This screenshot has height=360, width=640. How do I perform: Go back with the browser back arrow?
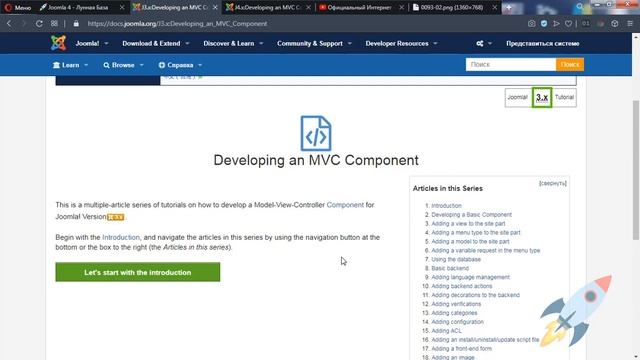click(9, 24)
